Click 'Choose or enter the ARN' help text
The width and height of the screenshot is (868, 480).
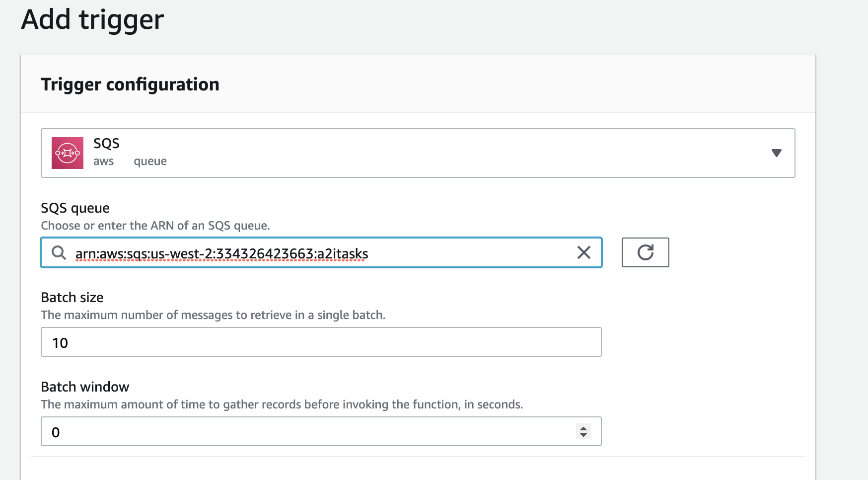click(155, 226)
